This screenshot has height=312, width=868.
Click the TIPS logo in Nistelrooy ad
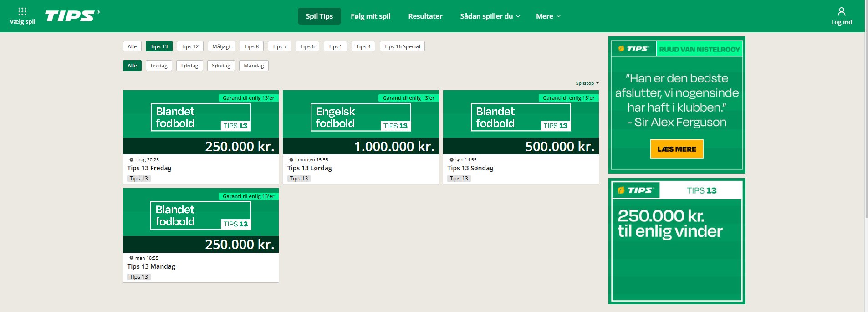click(x=633, y=49)
